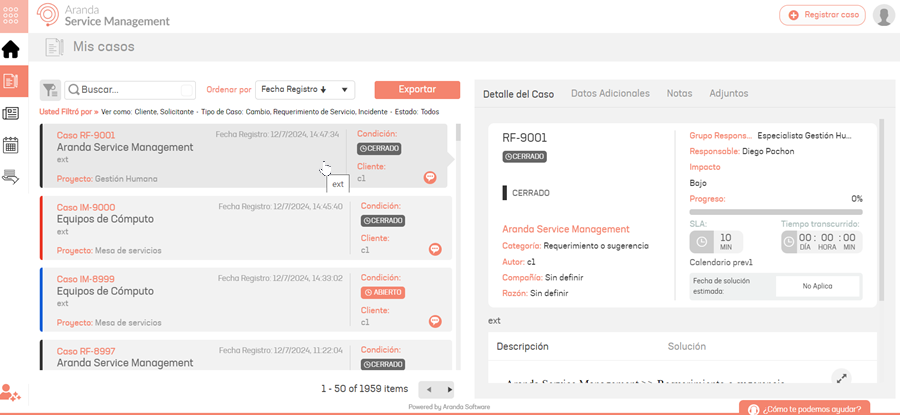Image resolution: width=900 pixels, height=415 pixels.
Task: Click the SLA 10 MIN value
Action: pyautogui.click(x=726, y=242)
